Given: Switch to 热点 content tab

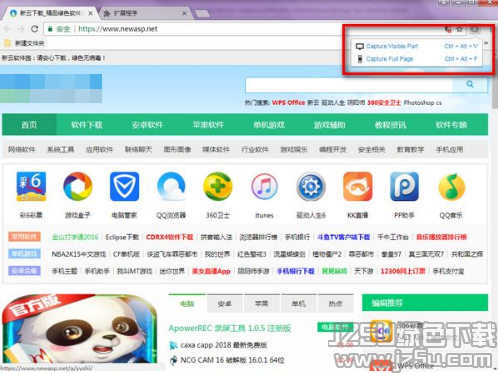Looking at the screenshot, I should pos(336,304).
